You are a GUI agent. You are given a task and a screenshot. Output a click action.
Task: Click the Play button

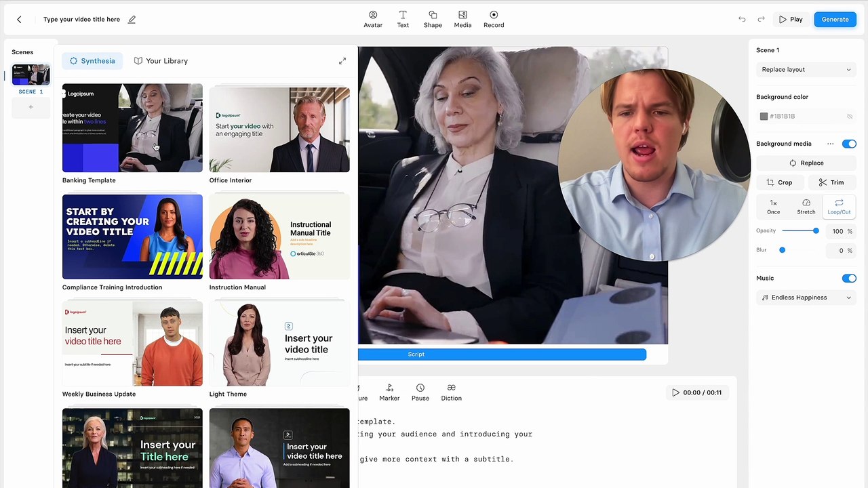click(791, 20)
